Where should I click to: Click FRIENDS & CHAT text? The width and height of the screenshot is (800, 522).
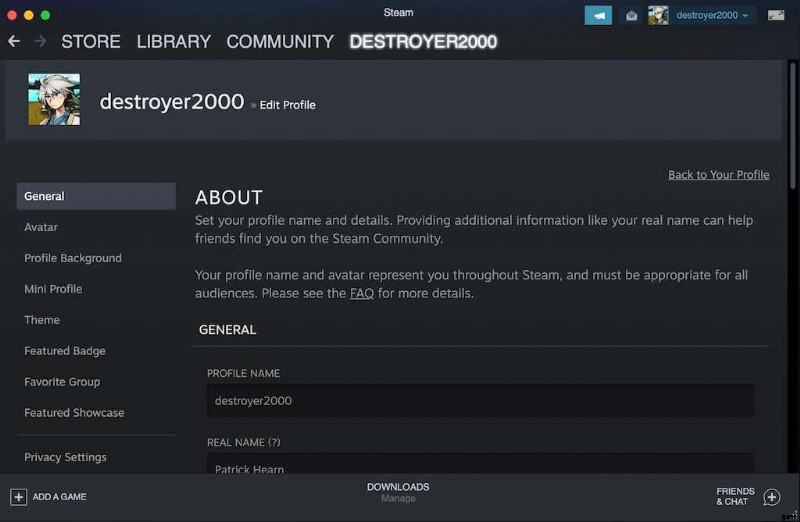point(735,496)
